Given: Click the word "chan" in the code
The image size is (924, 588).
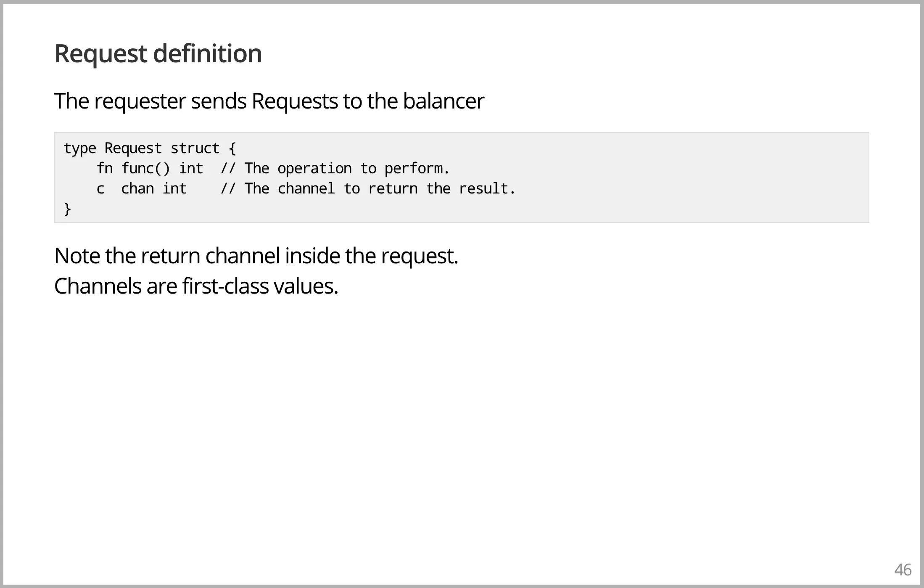Looking at the screenshot, I should pos(137,189).
